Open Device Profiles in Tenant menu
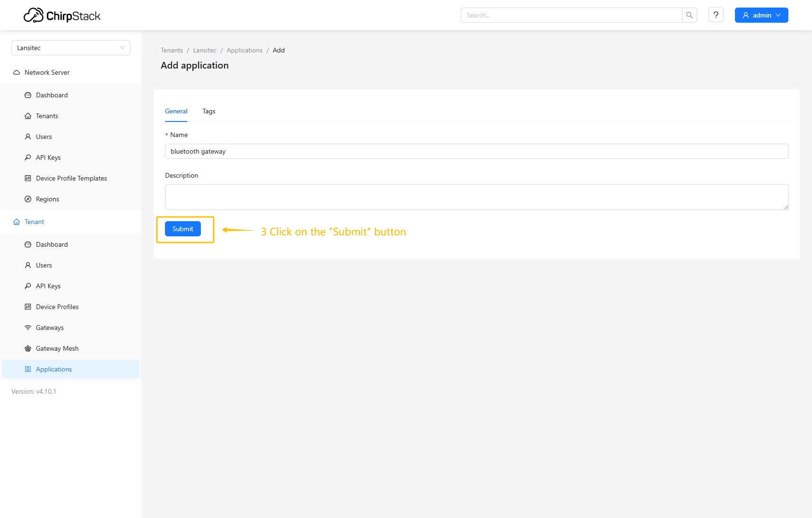This screenshot has width=812, height=518. point(57,307)
